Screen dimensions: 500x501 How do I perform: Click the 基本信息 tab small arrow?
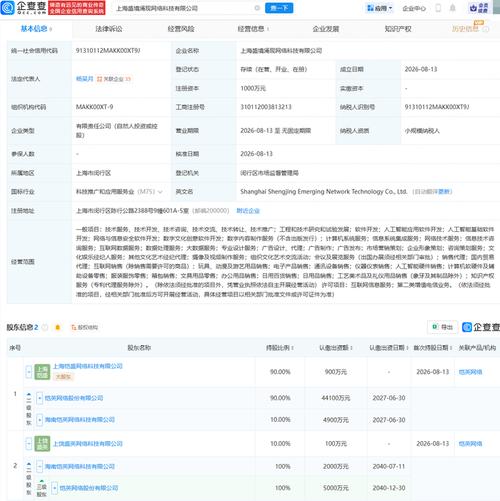[50, 29]
